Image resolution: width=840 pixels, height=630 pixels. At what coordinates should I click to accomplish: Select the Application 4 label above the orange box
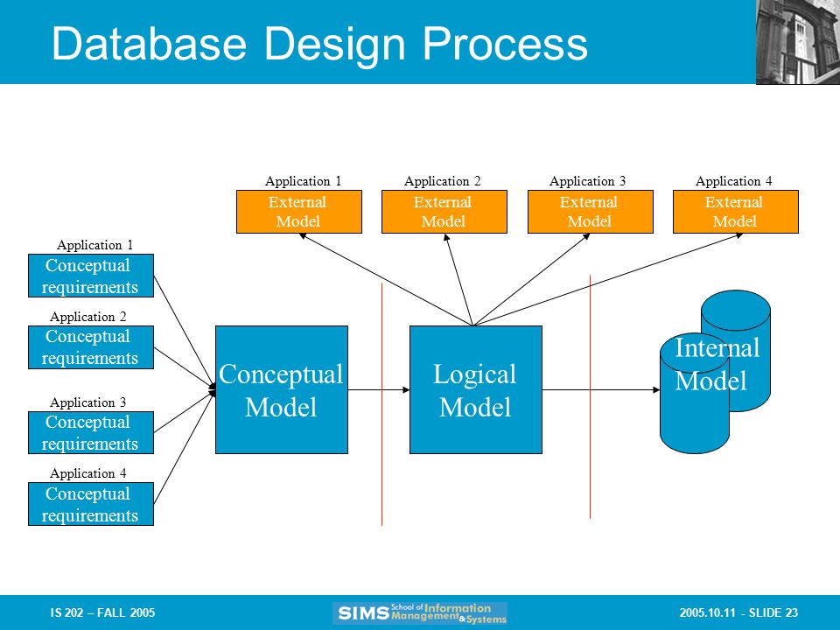tap(734, 181)
